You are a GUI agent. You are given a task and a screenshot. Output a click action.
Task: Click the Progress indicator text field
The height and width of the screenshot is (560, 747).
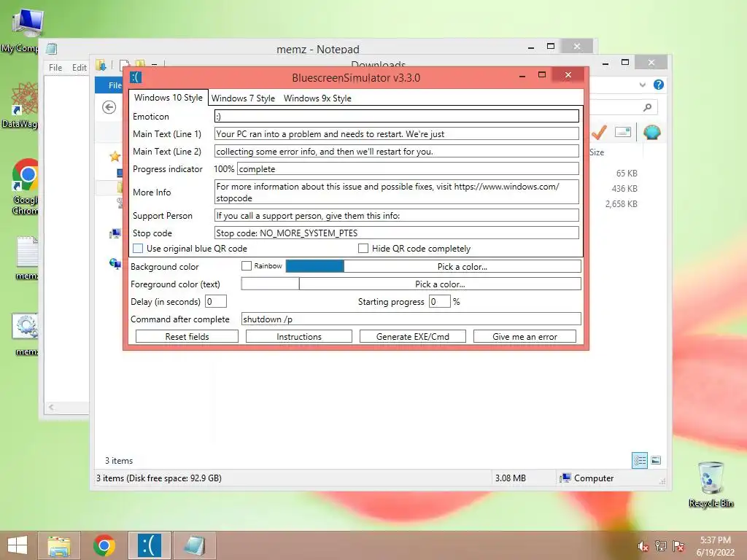coord(408,168)
